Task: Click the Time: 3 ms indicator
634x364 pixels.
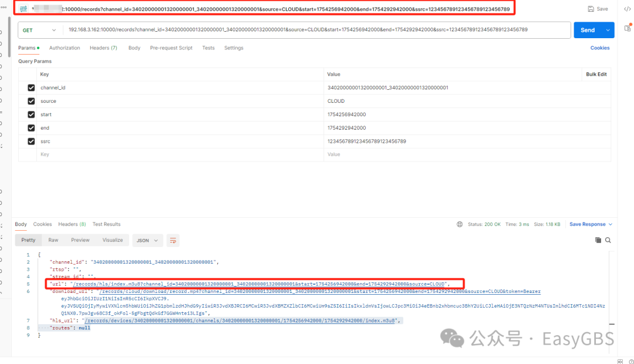Action: [x=517, y=224]
